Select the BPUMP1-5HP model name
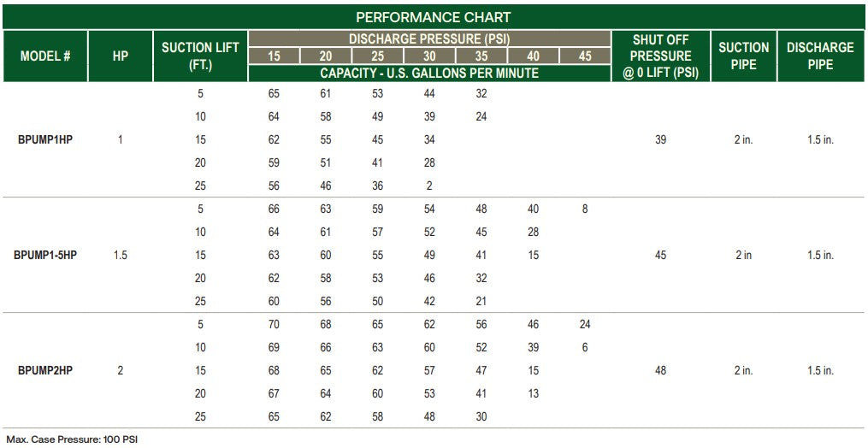Image resolution: width=868 pixels, height=448 pixels. click(x=45, y=256)
